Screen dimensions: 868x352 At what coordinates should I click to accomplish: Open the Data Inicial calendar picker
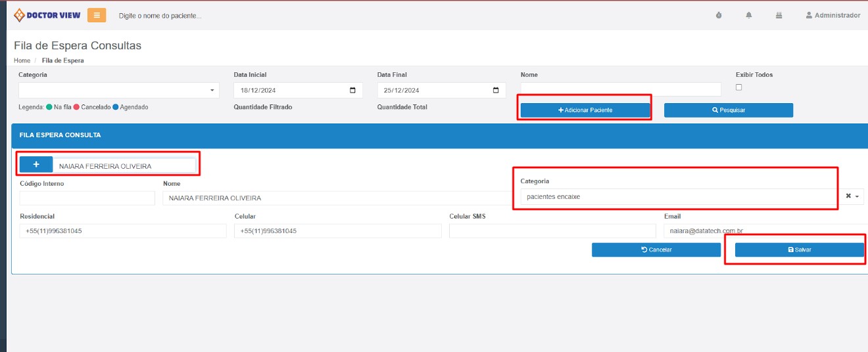tap(352, 91)
